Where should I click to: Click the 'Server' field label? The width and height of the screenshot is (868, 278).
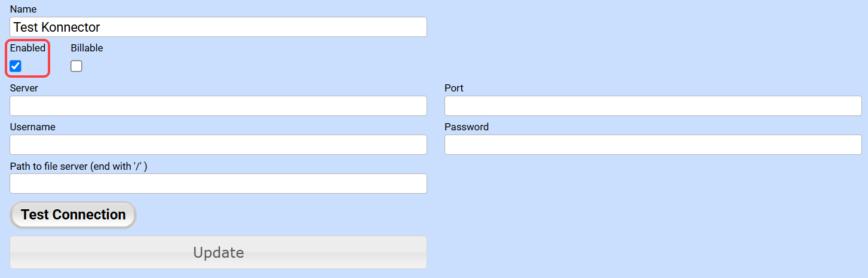point(24,88)
